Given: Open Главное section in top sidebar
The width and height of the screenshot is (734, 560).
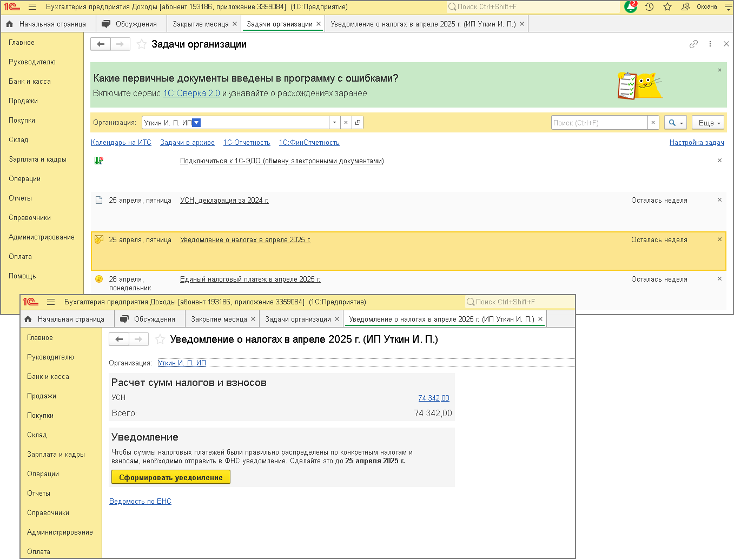Looking at the screenshot, I should coord(22,43).
